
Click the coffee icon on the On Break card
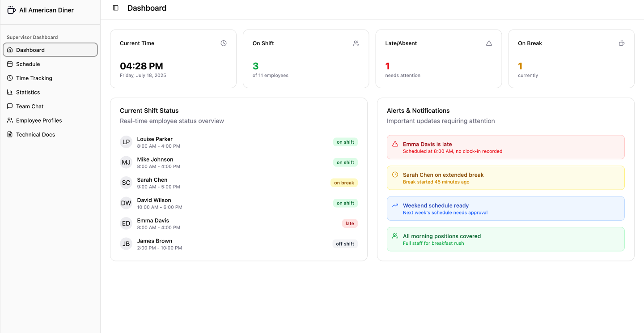622,43
